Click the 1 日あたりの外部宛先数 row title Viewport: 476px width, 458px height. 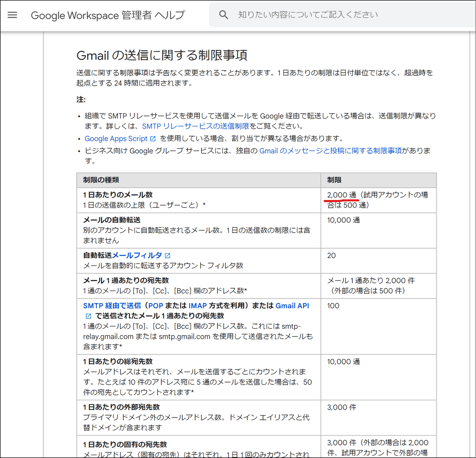(x=121, y=407)
